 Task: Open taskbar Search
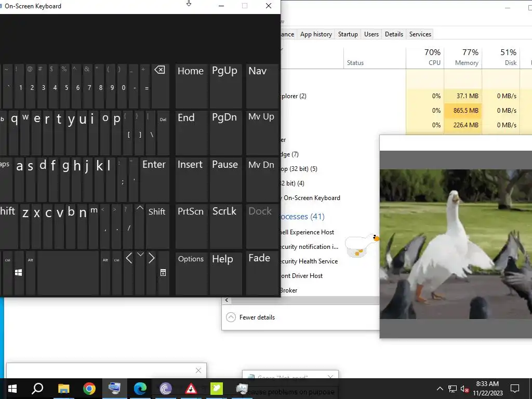coord(37,389)
